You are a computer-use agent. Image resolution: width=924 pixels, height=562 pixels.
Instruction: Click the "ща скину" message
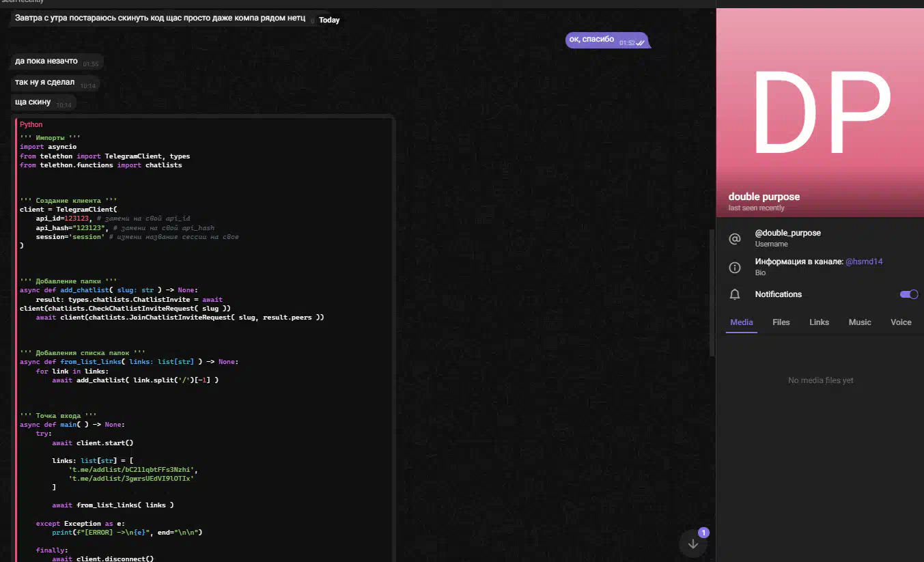pos(42,102)
